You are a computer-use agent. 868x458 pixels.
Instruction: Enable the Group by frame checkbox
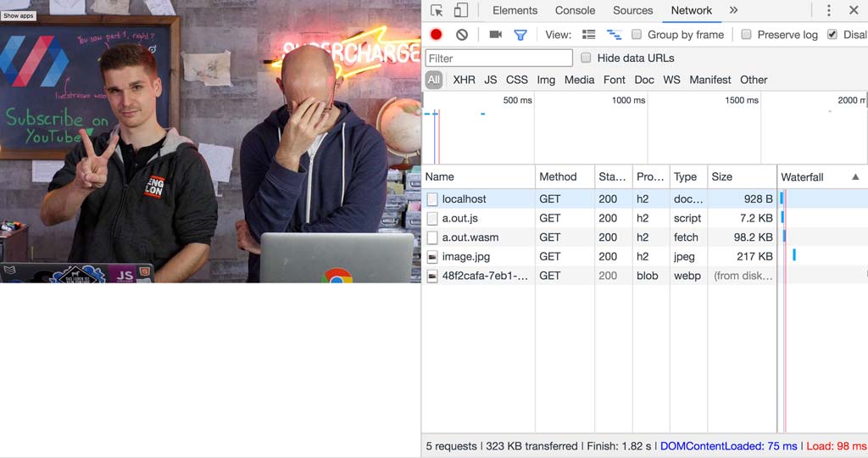tap(637, 35)
